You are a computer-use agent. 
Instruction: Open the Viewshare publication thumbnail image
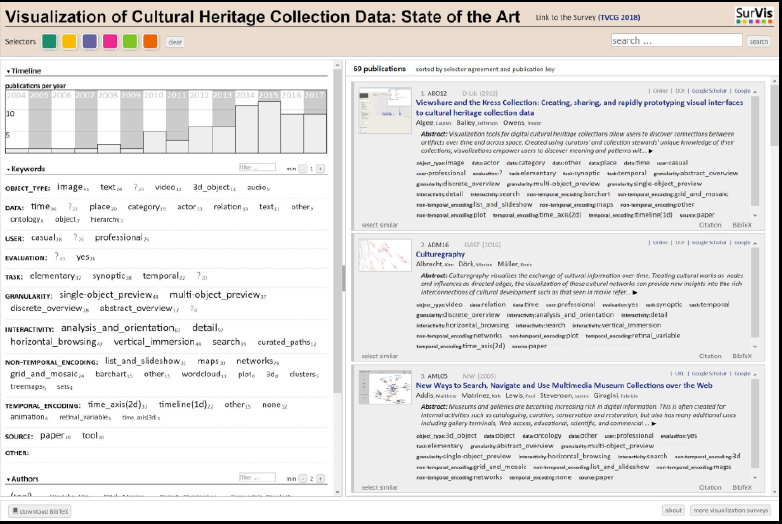pos(384,112)
